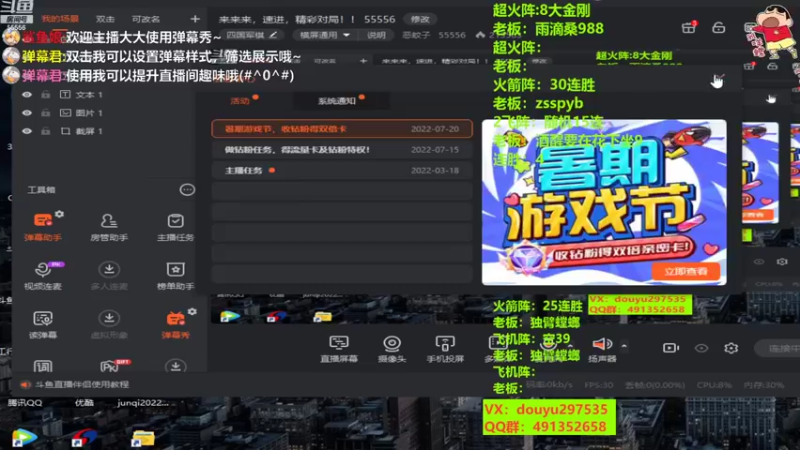Open the 弹幕助手 tool
The width and height of the screenshot is (800, 450).
point(43,227)
